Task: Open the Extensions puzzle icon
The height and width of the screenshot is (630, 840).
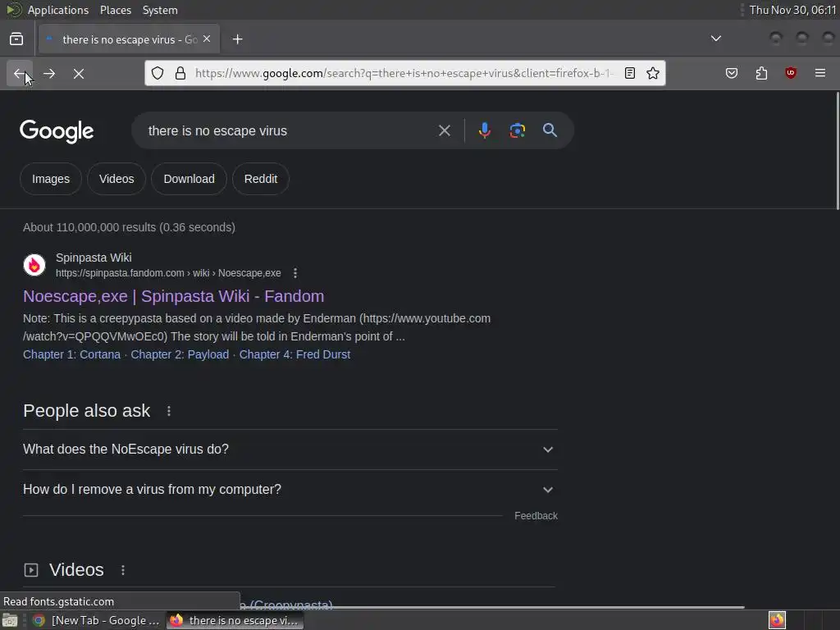Action: 761,73
